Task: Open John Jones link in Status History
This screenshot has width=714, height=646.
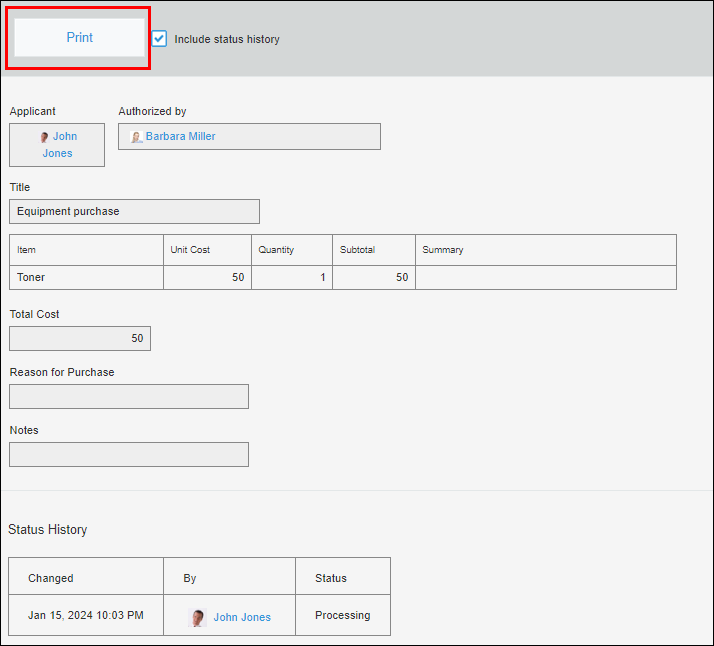Action: click(x=242, y=618)
